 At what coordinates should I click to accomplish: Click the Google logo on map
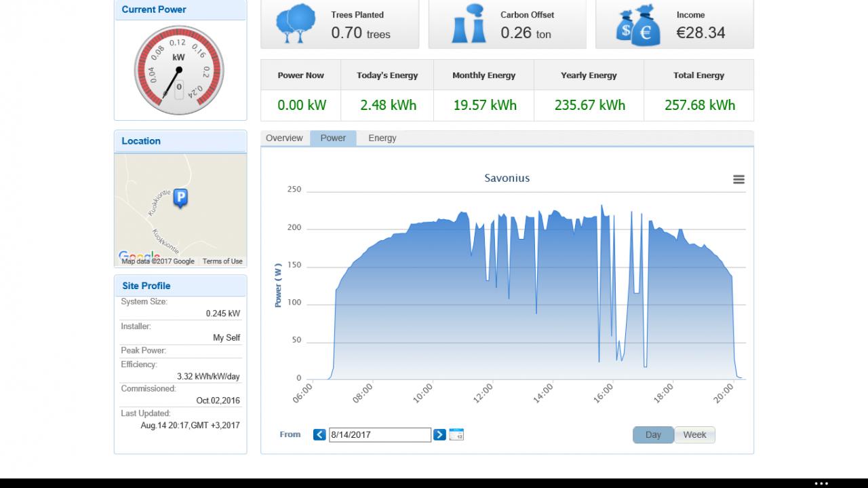coord(139,255)
